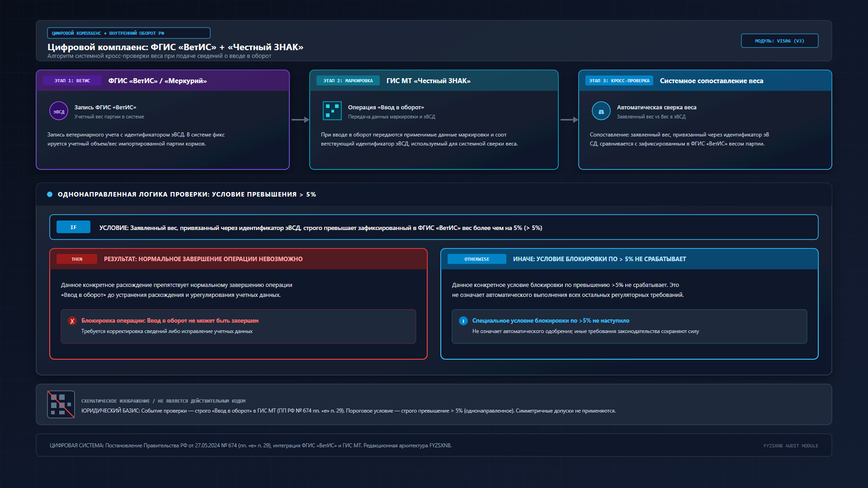Select the ЭТАП 2: МАРКИРОВКА label
The height and width of the screenshot is (488, 868).
tap(348, 80)
